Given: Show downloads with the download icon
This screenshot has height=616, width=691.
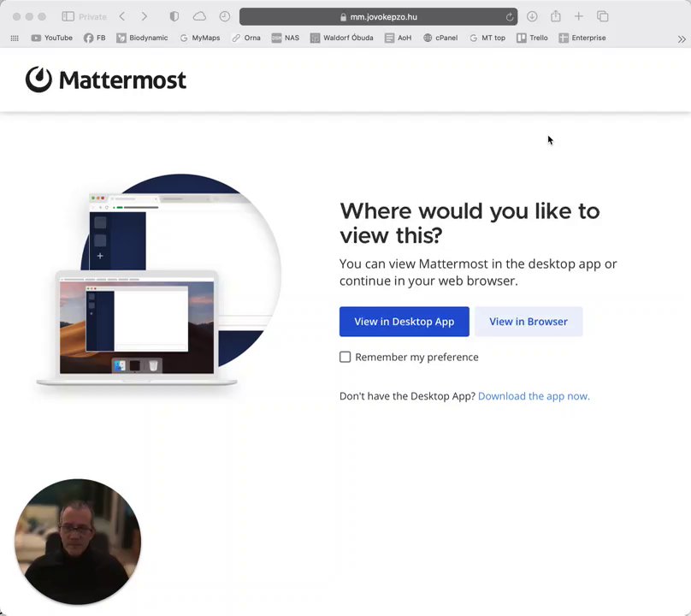Looking at the screenshot, I should tap(532, 17).
